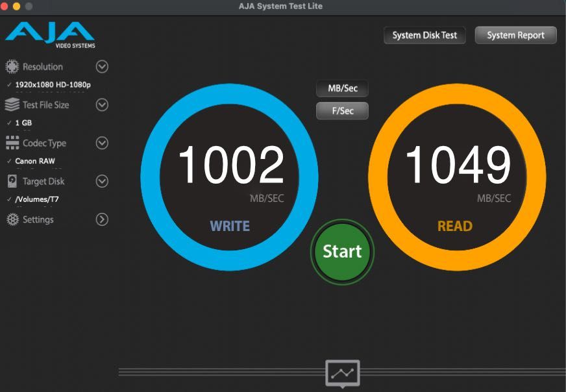
Task: Click the READ label
Action: [455, 226]
